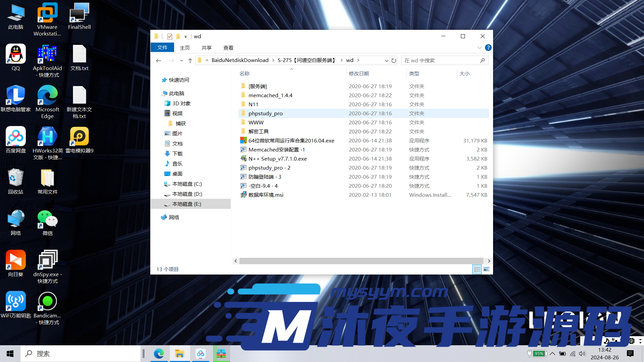
Task: Open the wd breadcrumb in the address bar
Action: (350, 60)
